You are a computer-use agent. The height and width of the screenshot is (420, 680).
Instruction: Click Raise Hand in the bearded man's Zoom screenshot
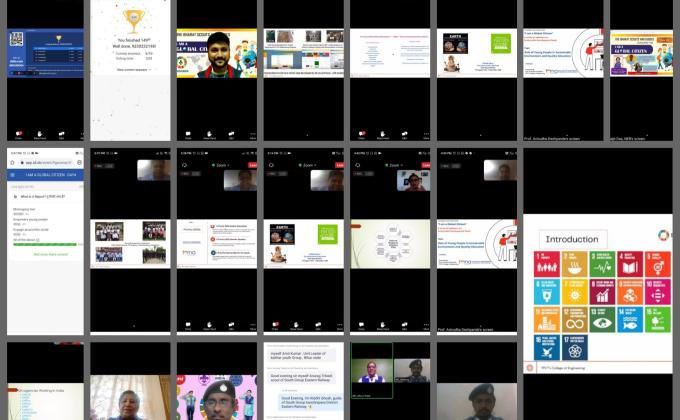tap(209, 135)
